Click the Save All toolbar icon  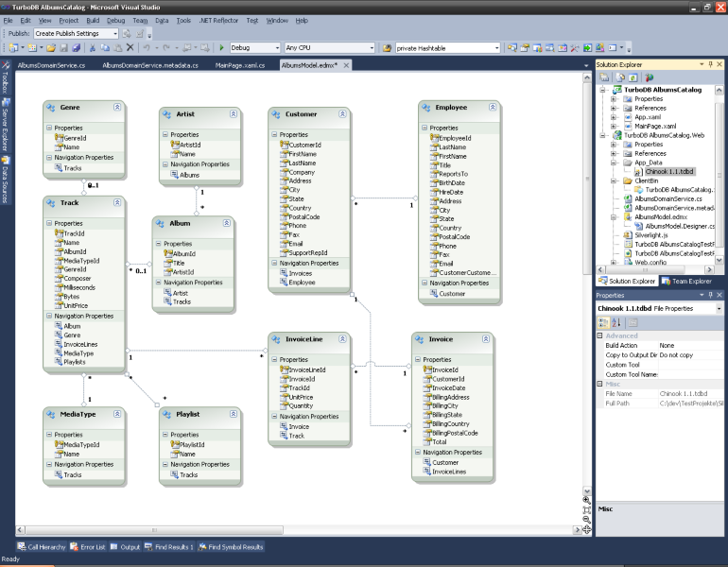coord(77,48)
